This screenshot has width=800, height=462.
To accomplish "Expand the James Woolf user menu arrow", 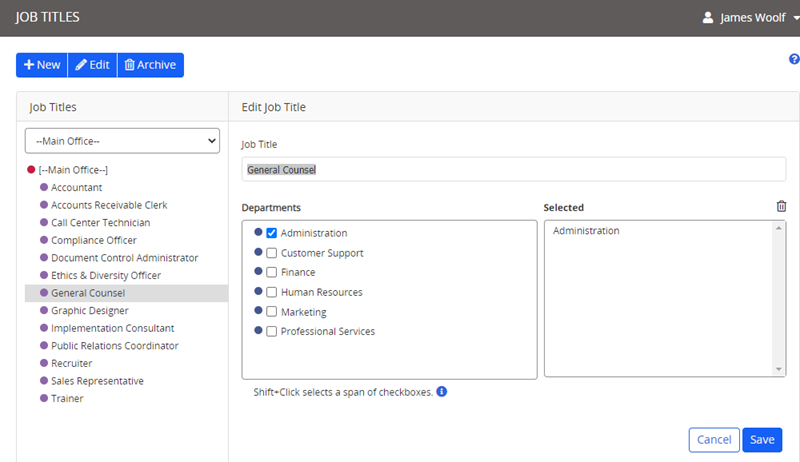I will [x=794, y=19].
